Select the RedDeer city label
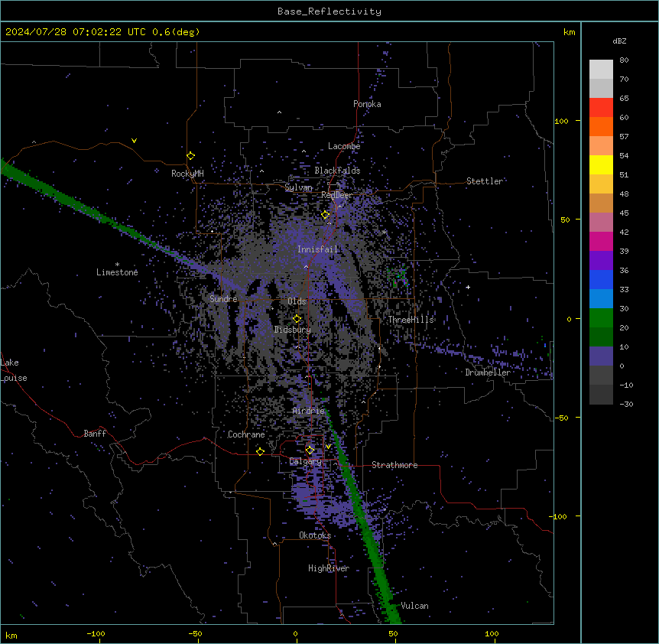The height and width of the screenshot is (644, 659). click(336, 195)
